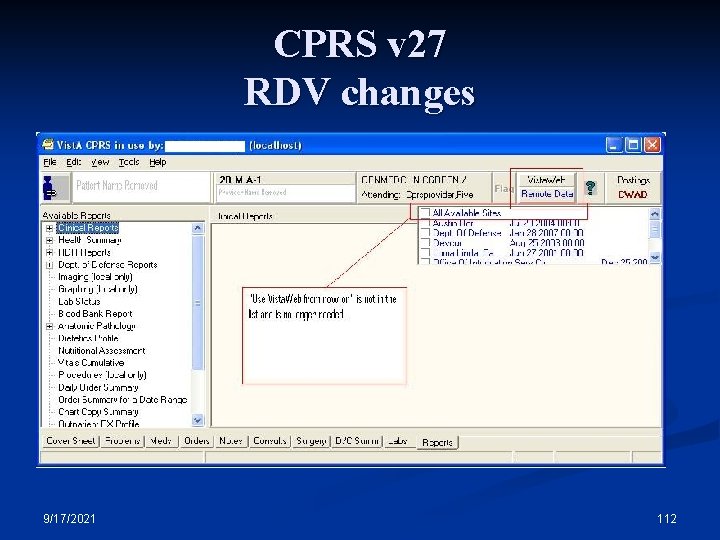The width and height of the screenshot is (720, 540).
Task: Select Order Summary for a Date Range
Action: pos(123,400)
